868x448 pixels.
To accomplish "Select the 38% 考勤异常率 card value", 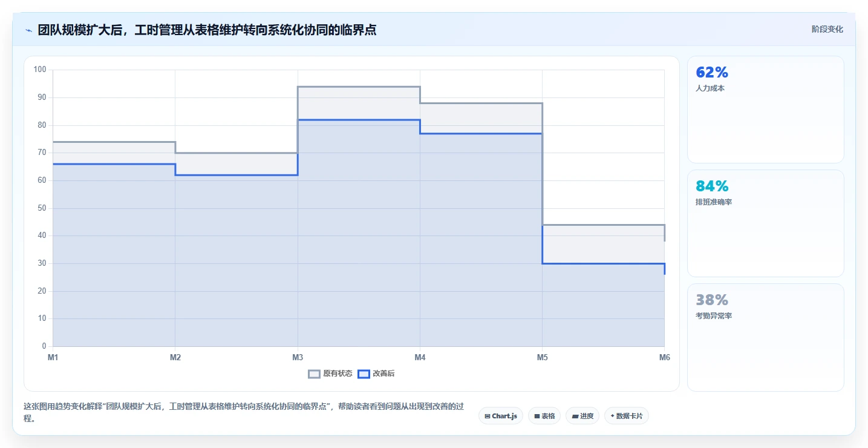I will [712, 300].
